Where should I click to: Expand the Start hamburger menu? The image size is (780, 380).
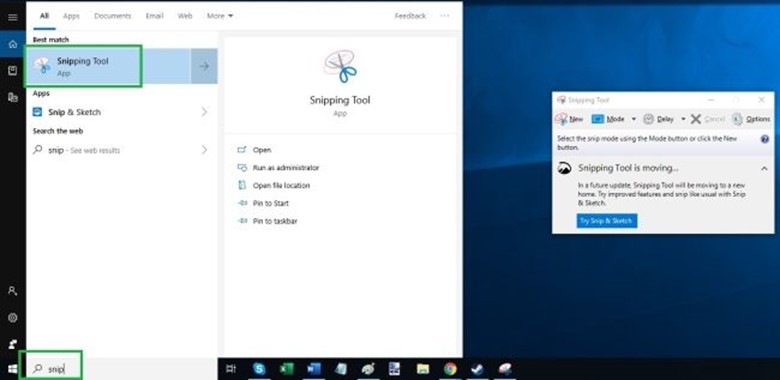tap(13, 17)
